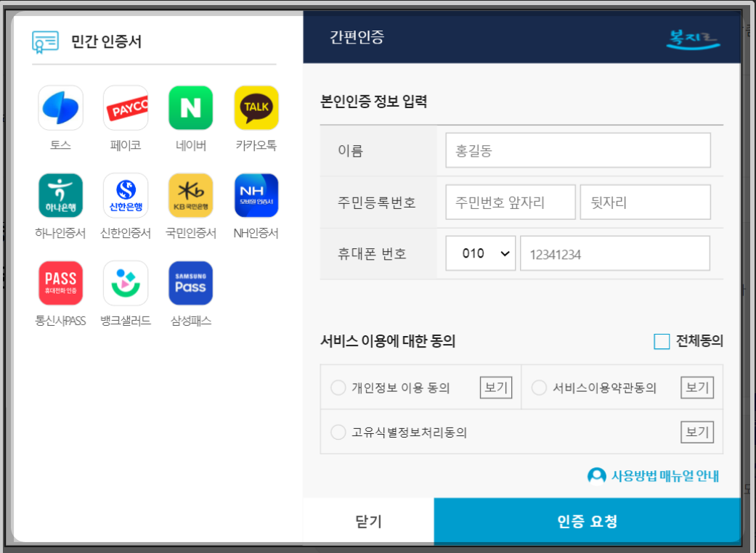Select the 토스 certificate icon
The image size is (756, 553).
[x=60, y=107]
